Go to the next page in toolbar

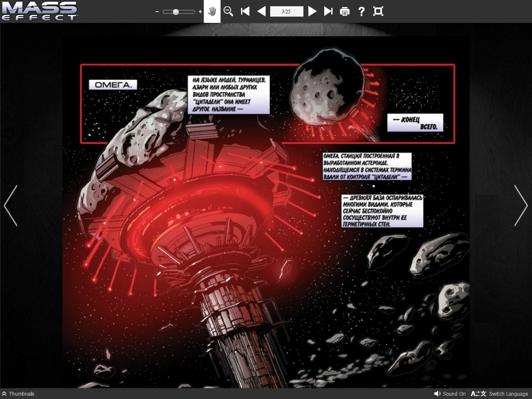(x=312, y=11)
